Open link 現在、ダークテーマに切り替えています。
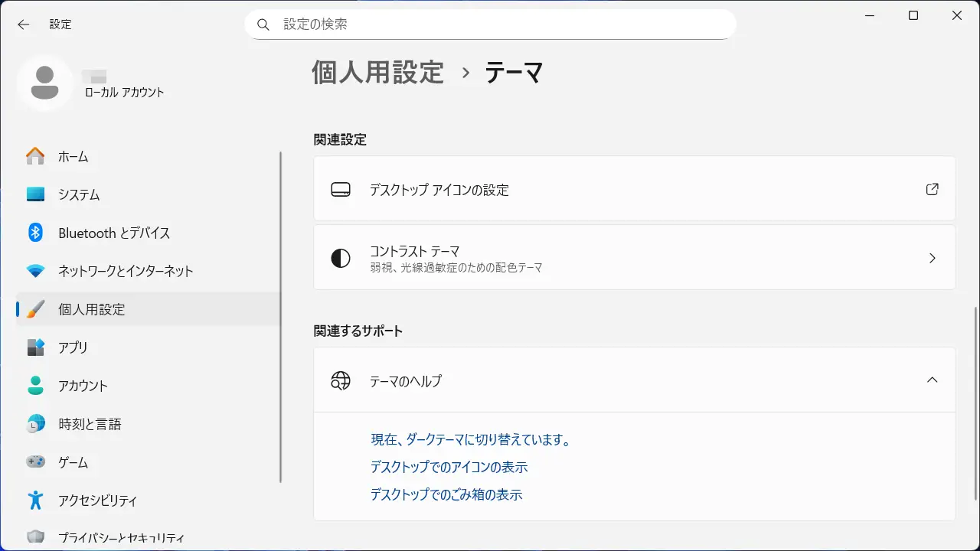Viewport: 980px width, 551px height. click(471, 440)
